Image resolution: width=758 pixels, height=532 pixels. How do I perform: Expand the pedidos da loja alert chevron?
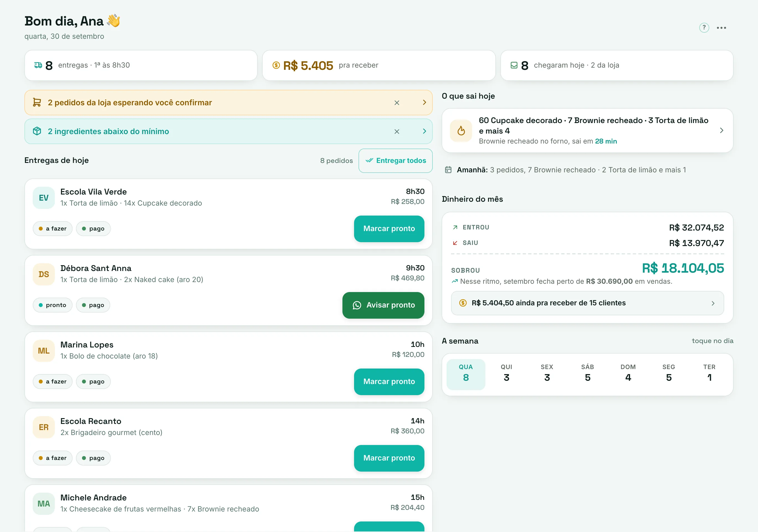click(424, 102)
